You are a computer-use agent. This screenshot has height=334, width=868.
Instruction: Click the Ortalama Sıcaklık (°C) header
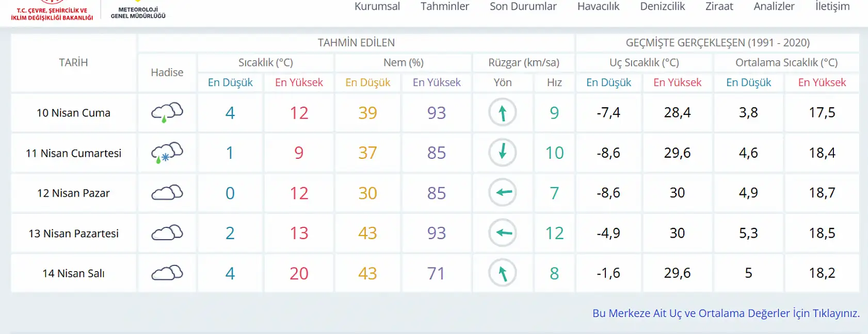[x=786, y=63]
